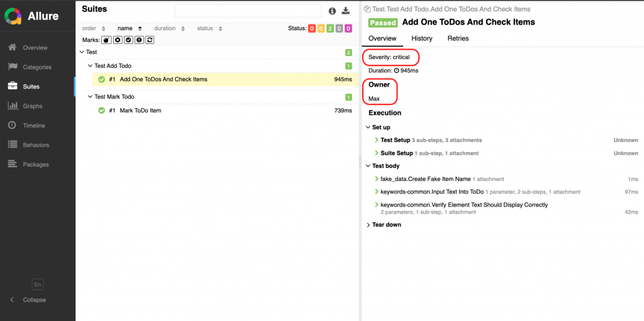
Task: Sort suites by name
Action: pos(130,28)
